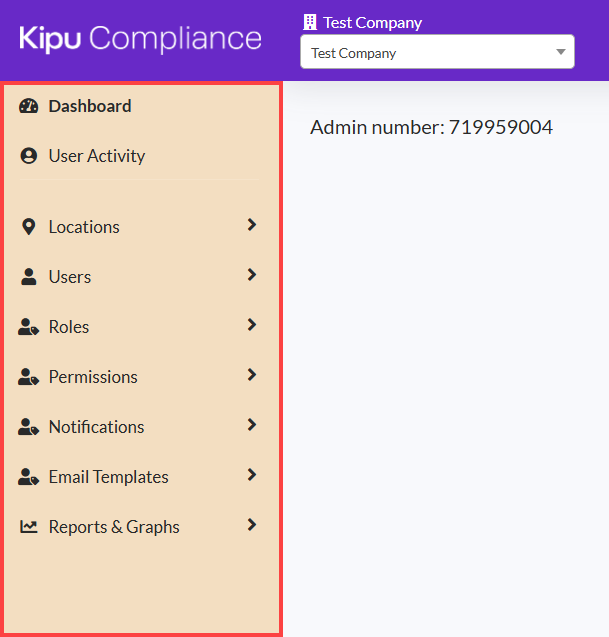Click the Locations map pin icon

[x=28, y=227]
